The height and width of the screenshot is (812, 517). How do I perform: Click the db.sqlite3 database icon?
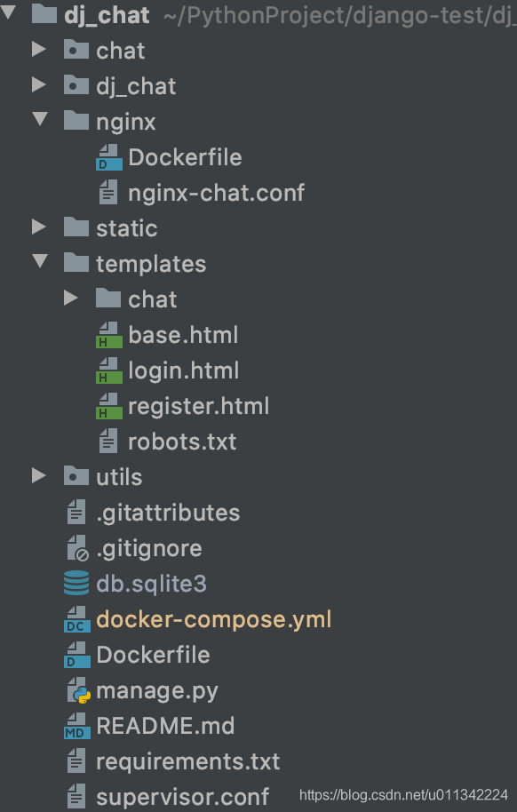coord(76,583)
